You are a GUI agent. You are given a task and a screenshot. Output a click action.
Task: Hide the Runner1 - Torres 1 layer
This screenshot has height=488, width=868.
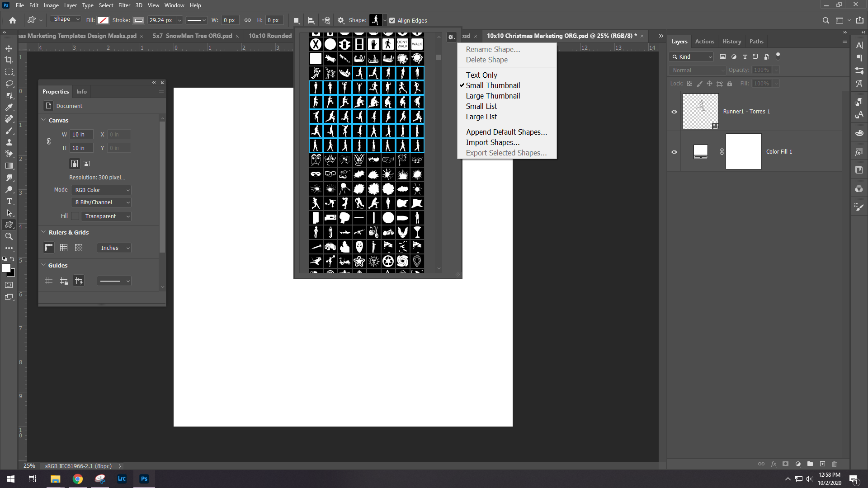(674, 112)
